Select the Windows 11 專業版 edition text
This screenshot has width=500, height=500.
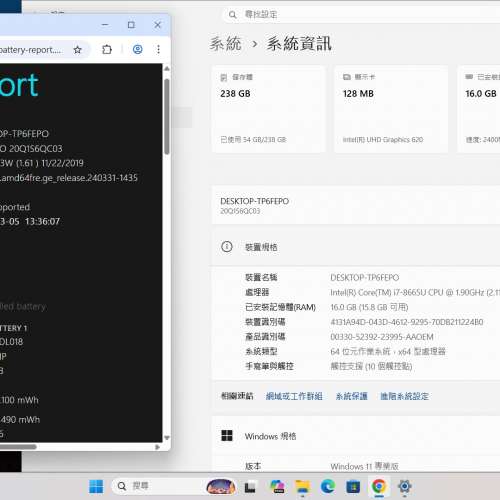pyautogui.click(x=364, y=466)
